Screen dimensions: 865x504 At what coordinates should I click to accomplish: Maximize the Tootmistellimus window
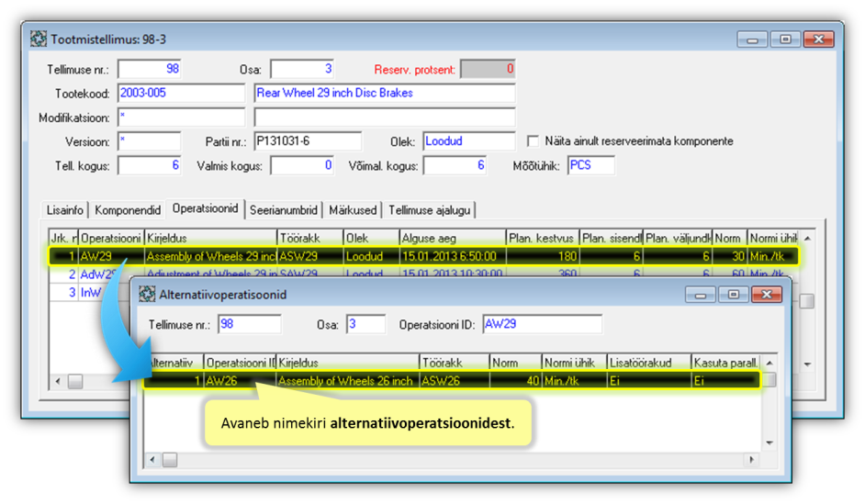785,39
